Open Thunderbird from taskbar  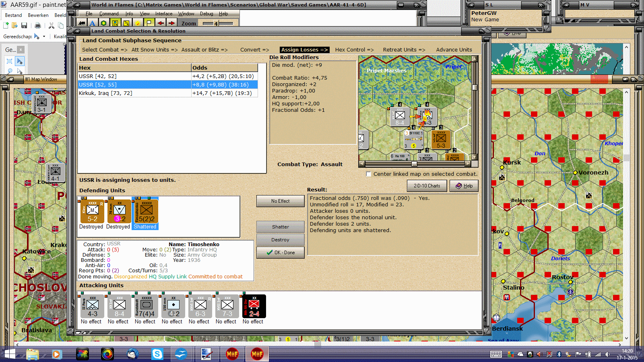tap(133, 354)
